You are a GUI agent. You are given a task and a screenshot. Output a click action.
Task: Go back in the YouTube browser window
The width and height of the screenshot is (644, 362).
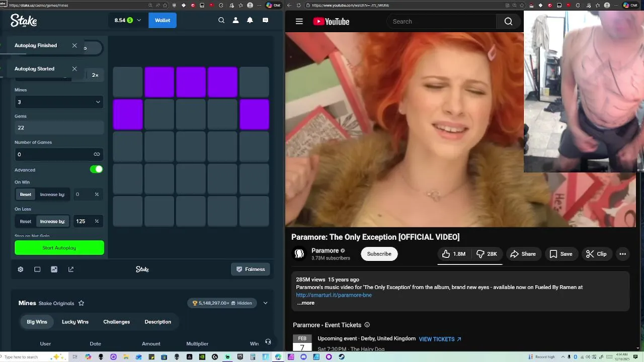point(289,5)
